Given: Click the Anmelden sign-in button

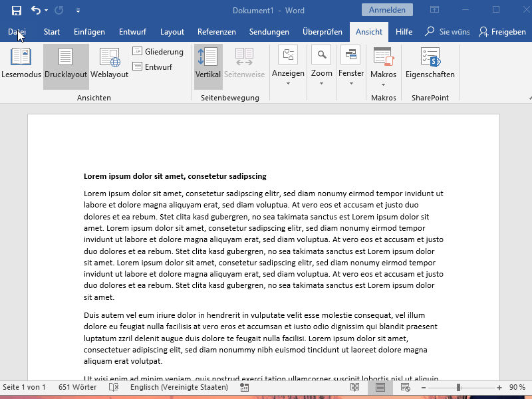Looking at the screenshot, I should [387, 10].
